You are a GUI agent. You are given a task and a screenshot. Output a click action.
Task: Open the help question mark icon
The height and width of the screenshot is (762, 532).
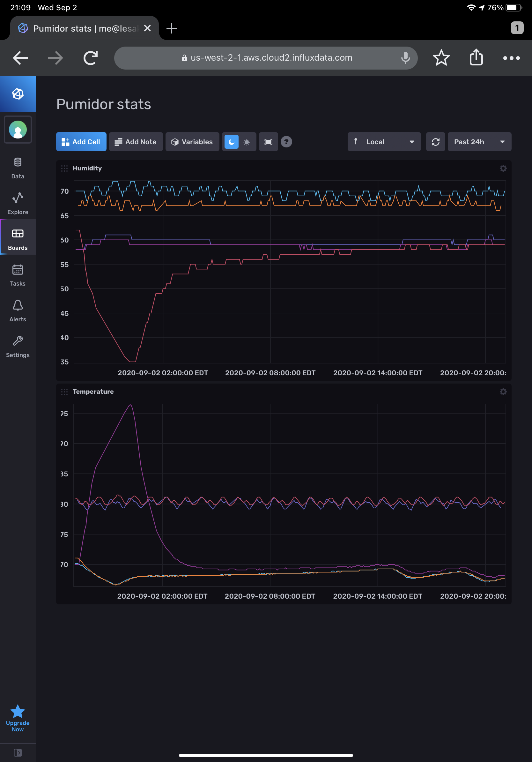[286, 142]
